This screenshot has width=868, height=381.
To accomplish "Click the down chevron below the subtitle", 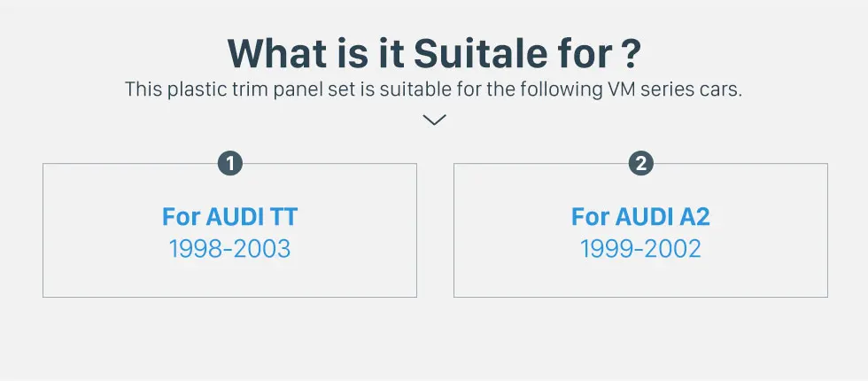I will [434, 120].
